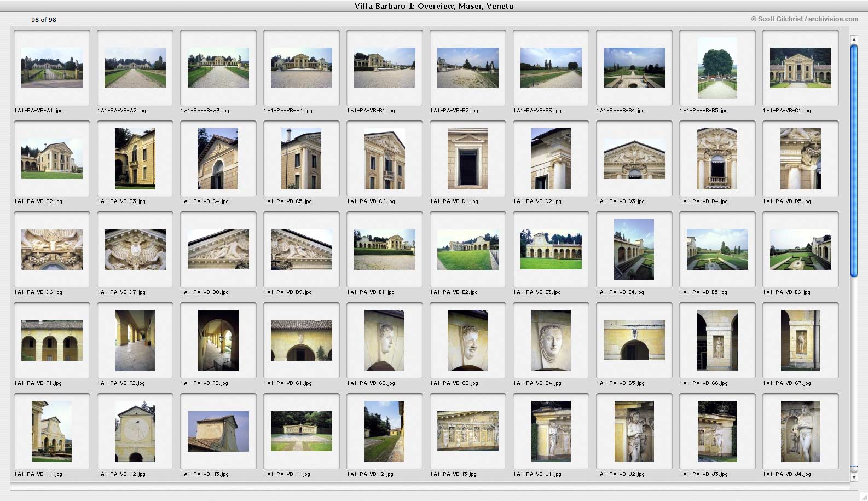This screenshot has width=868, height=501.
Task: Open thumbnail 1A1-PA-VB-A3.jpg
Action: pos(218,68)
